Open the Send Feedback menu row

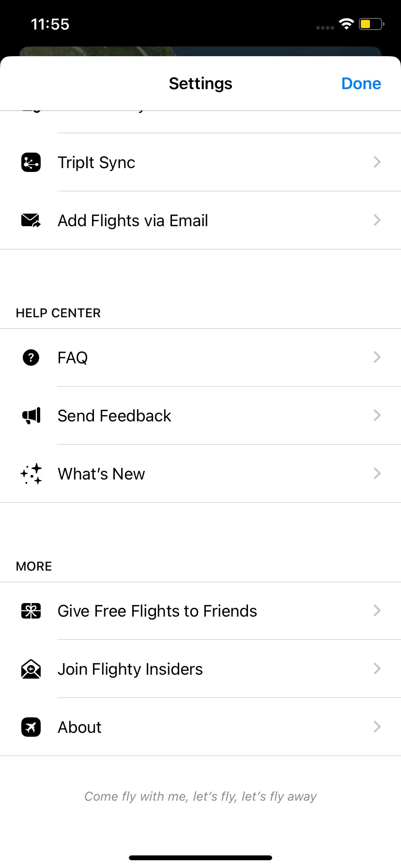coord(200,416)
